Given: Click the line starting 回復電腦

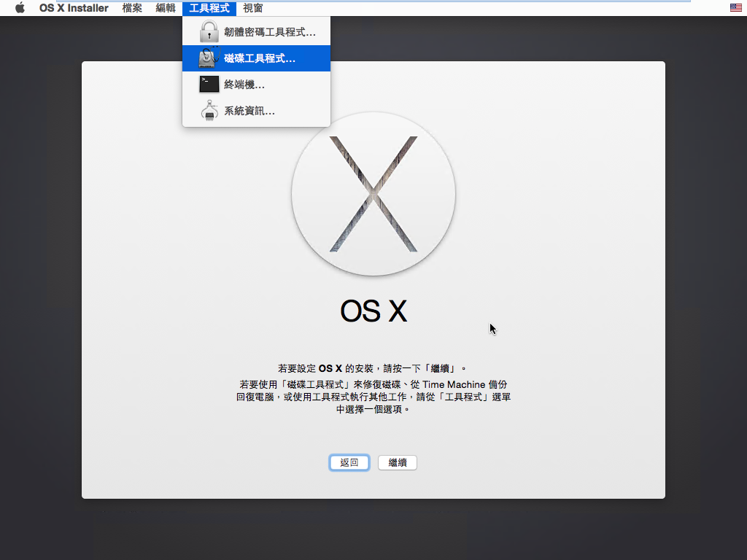Looking at the screenshot, I should tap(373, 397).
